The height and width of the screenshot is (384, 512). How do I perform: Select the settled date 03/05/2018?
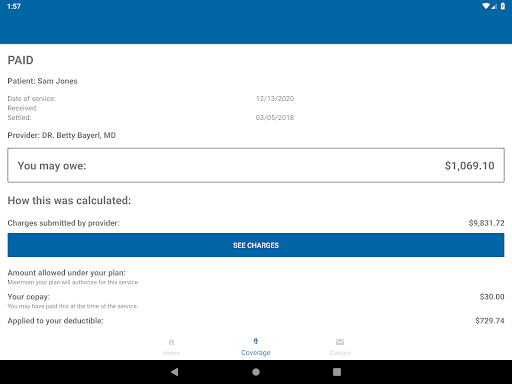(275, 118)
